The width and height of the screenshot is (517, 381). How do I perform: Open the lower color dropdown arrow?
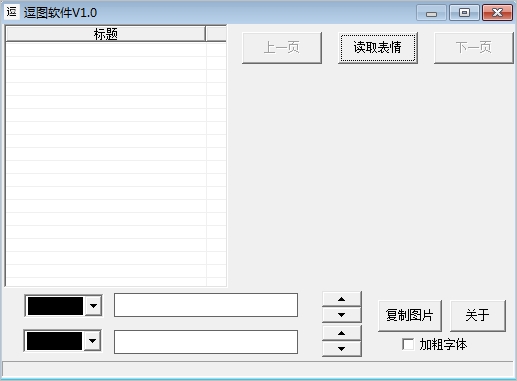pos(92,341)
